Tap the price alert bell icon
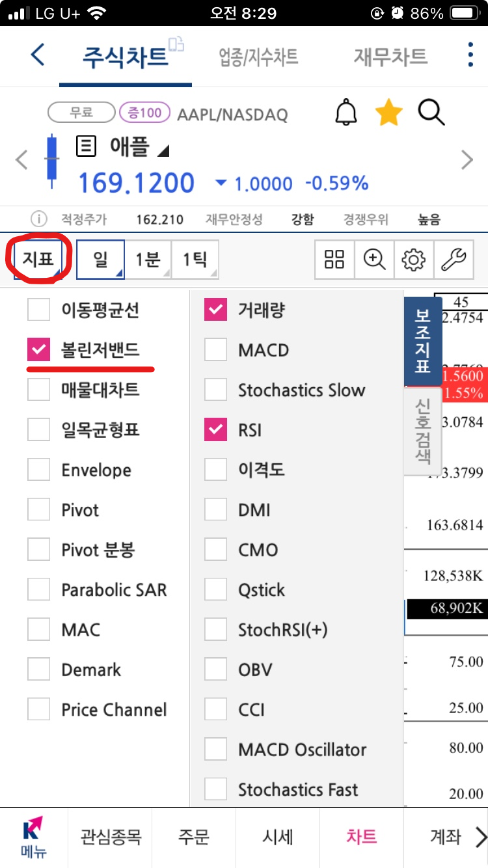488x868 pixels. pos(346,113)
